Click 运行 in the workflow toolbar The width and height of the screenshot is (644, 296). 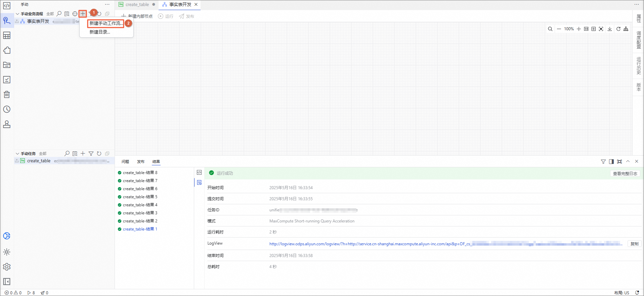(166, 16)
